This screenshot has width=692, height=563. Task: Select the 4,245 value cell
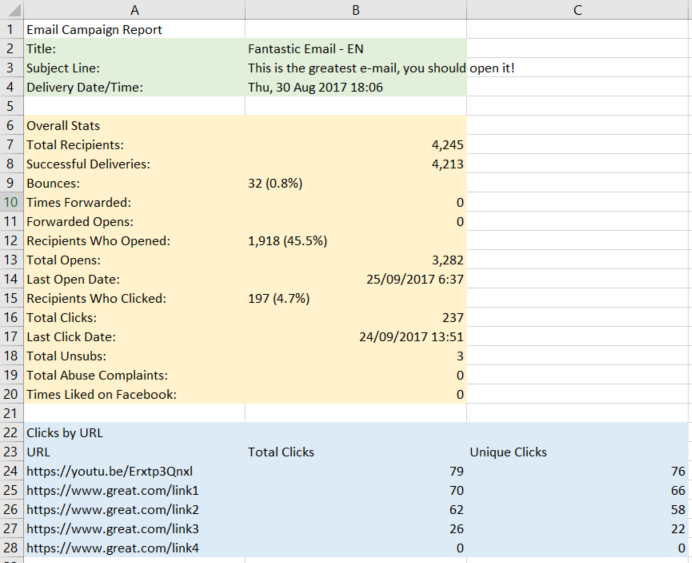click(x=356, y=145)
